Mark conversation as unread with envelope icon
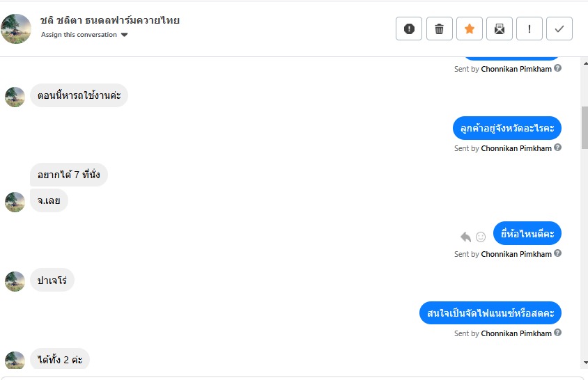 click(499, 29)
